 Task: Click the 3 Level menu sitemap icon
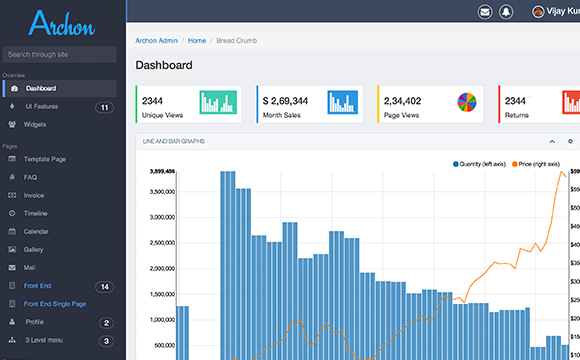(12, 340)
